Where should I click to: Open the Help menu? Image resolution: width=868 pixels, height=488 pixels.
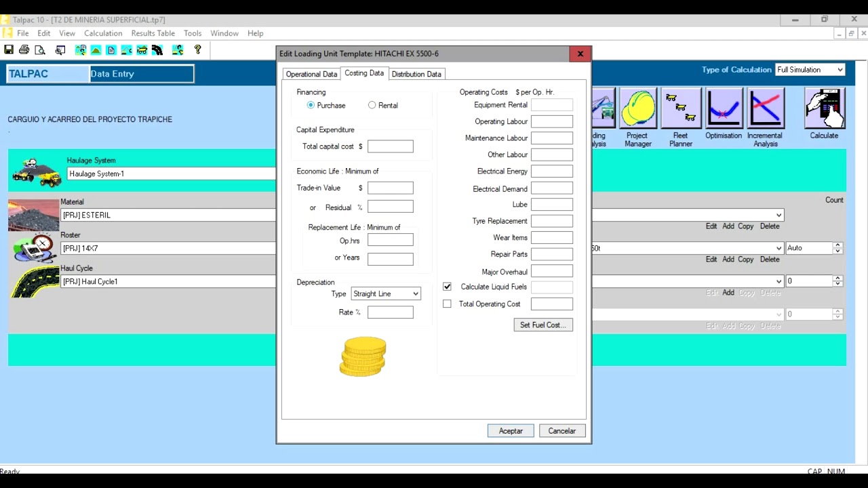tap(256, 33)
